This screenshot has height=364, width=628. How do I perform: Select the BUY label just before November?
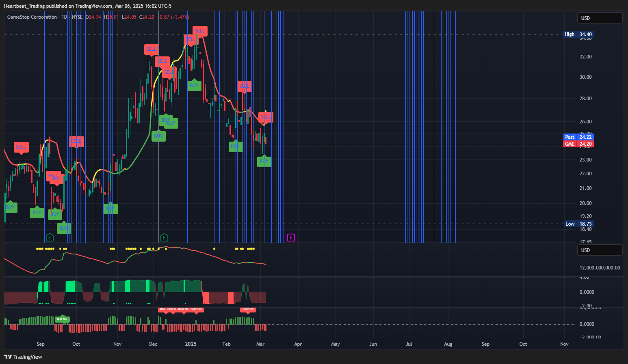110,209
